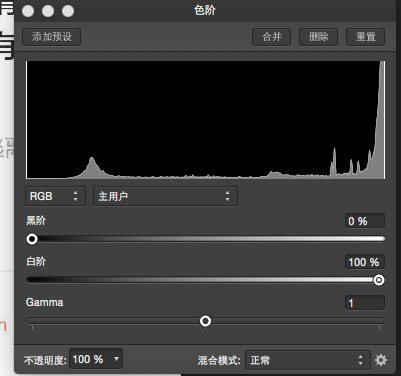Open the 主用户 dropdown
401x376 pixels.
coord(165,196)
